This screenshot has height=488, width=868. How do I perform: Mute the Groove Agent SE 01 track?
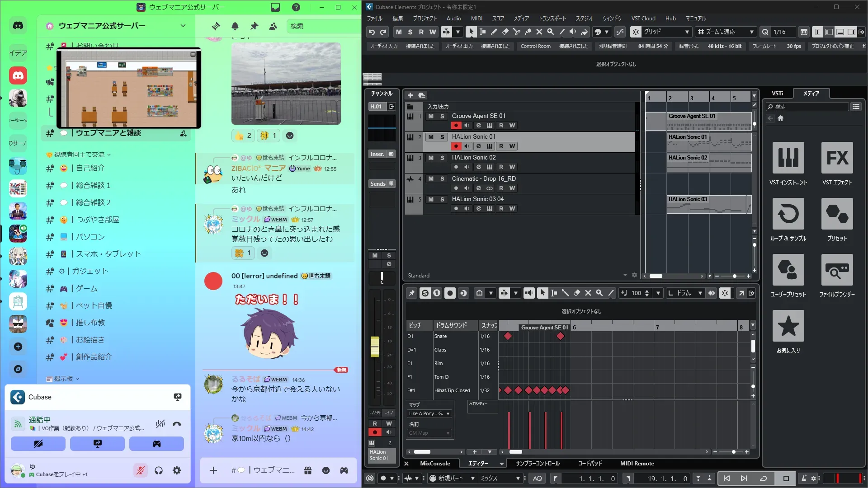point(431,116)
